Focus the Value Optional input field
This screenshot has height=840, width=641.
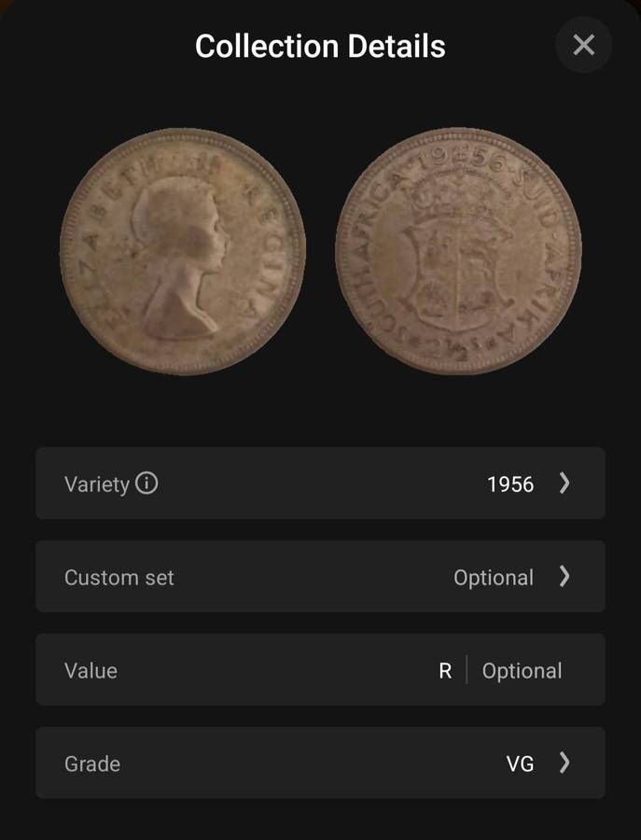click(522, 671)
